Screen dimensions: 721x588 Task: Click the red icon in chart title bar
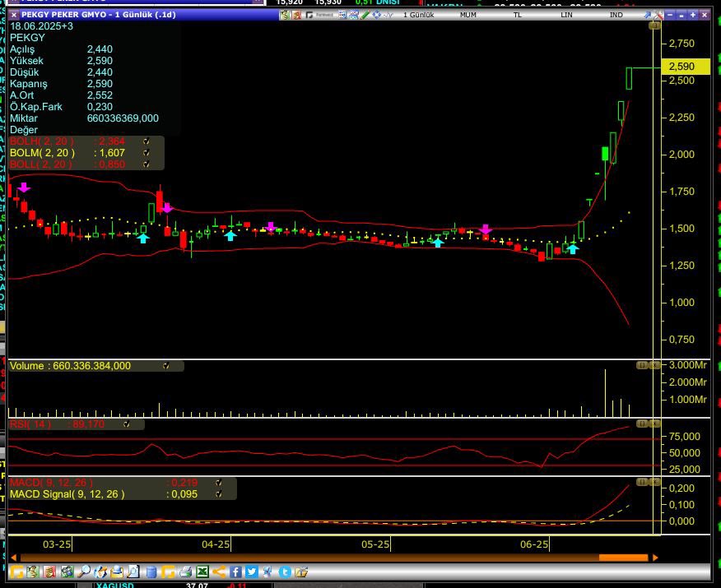(296, 15)
